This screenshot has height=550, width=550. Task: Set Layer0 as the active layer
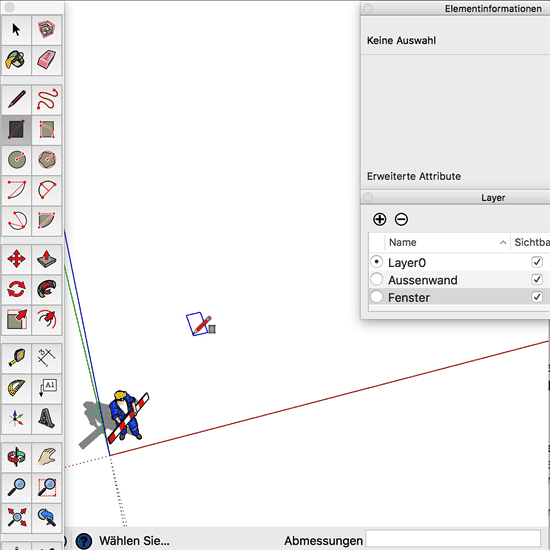pos(376,262)
